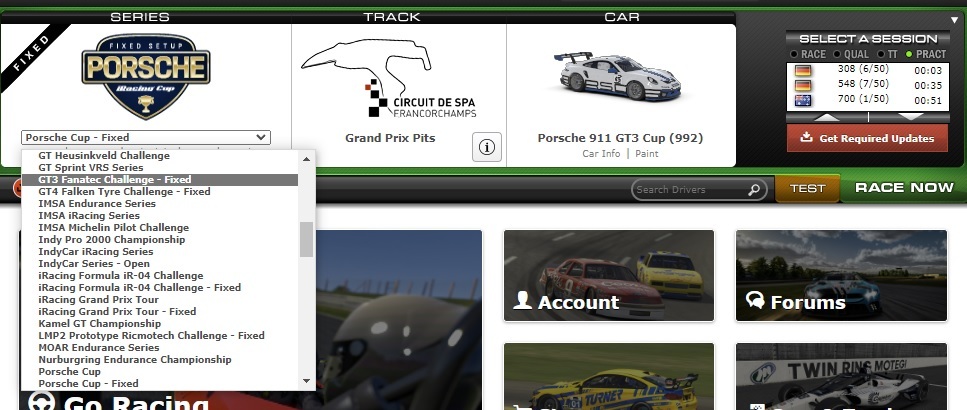This screenshot has height=410, width=967.
Task: Click the session list down arrow
Action: pos(909,117)
